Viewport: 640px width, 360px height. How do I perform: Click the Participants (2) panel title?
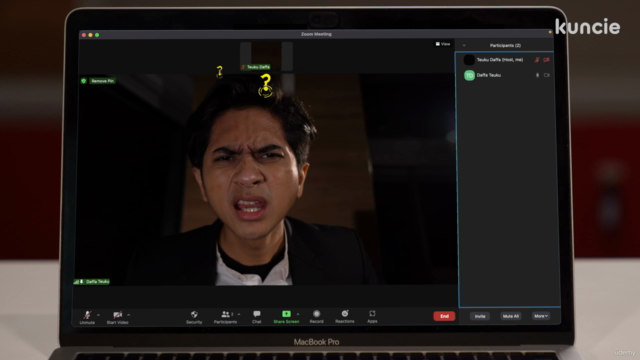(x=505, y=45)
